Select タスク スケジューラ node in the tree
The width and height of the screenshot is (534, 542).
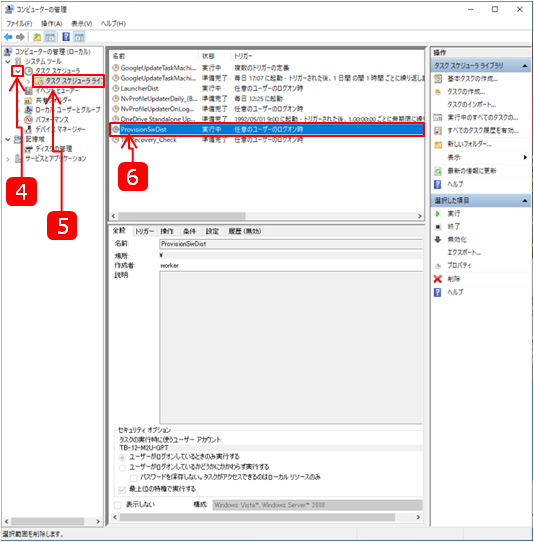tap(57, 71)
